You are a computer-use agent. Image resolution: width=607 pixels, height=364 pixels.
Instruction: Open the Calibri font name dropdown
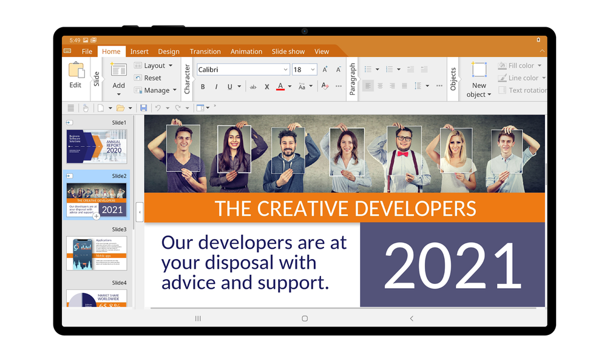tap(285, 70)
